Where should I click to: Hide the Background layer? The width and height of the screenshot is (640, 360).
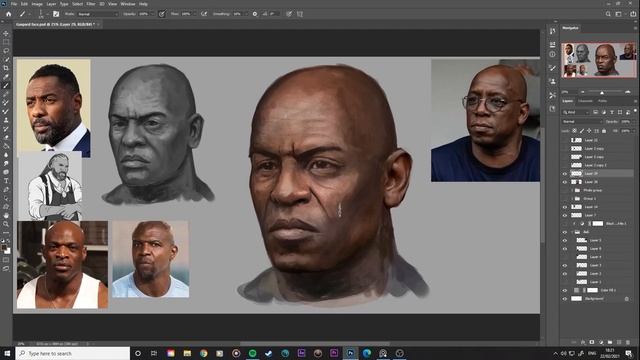pyautogui.click(x=565, y=299)
